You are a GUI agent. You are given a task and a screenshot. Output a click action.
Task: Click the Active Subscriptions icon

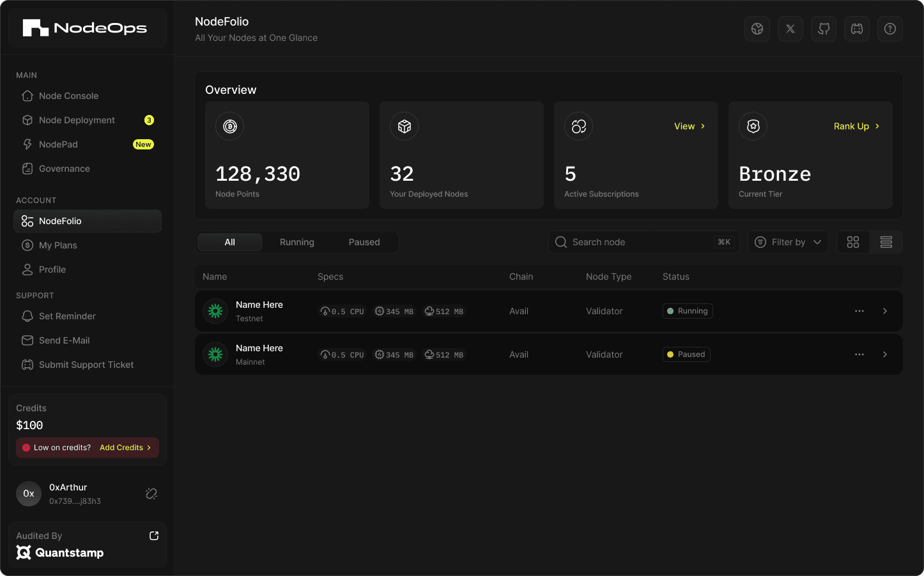(x=579, y=126)
